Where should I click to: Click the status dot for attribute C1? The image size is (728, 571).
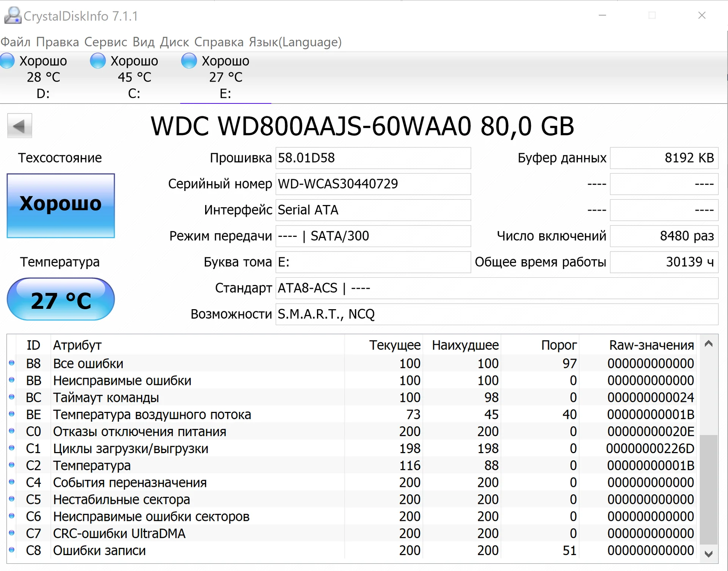(x=12, y=448)
